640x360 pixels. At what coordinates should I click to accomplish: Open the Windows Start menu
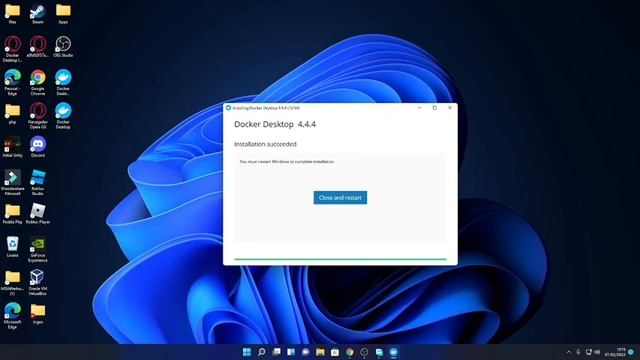(x=247, y=352)
